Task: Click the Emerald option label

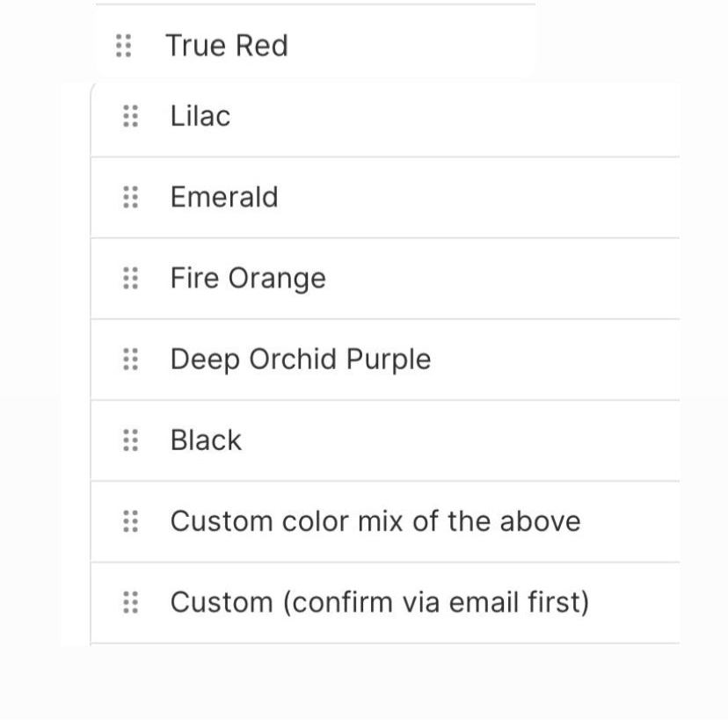Action: pyautogui.click(x=224, y=197)
